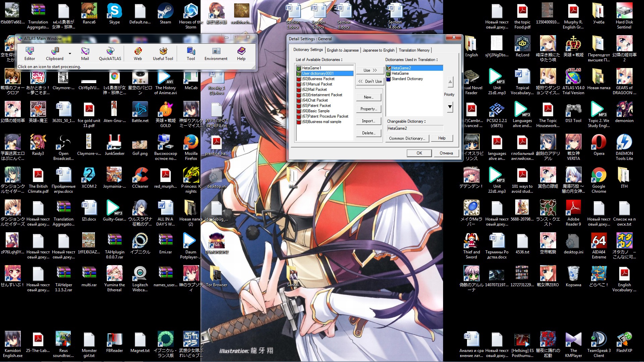Switch to English to Japanese tab
The height and width of the screenshot is (362, 644).
click(x=342, y=50)
